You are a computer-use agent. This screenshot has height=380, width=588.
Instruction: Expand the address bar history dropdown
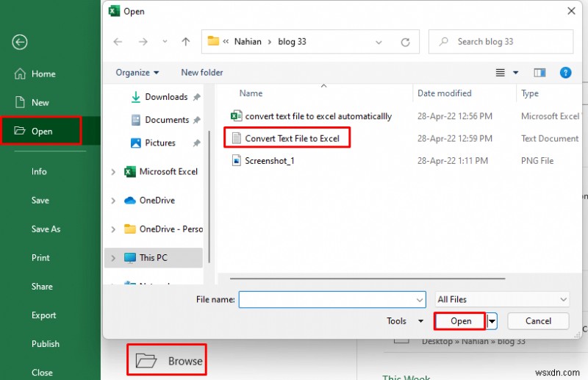[x=379, y=42]
